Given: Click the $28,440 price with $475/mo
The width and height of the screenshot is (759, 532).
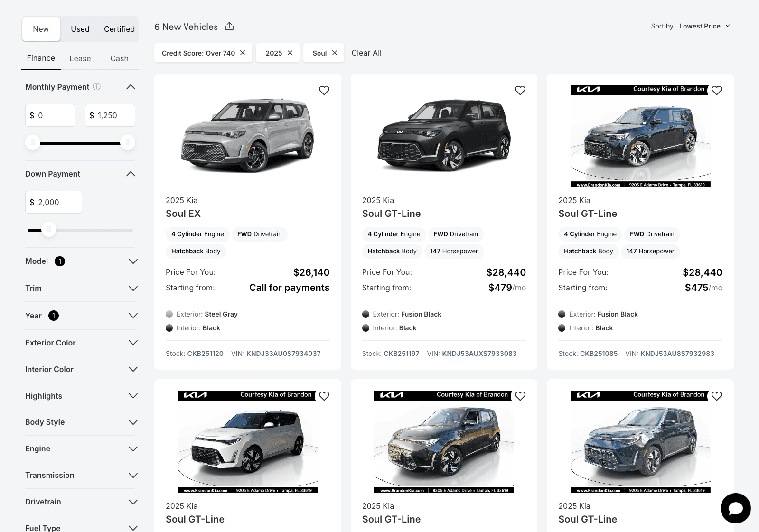Looking at the screenshot, I should [702, 272].
